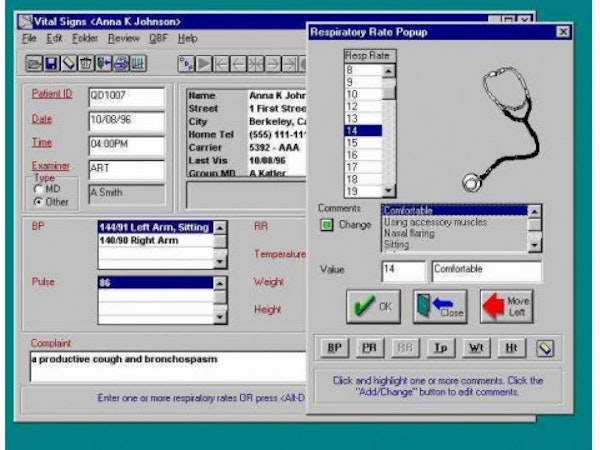Image resolution: width=600 pixels, height=450 pixels.
Task: Click the eraser icon beside Ht button
Action: click(x=545, y=348)
